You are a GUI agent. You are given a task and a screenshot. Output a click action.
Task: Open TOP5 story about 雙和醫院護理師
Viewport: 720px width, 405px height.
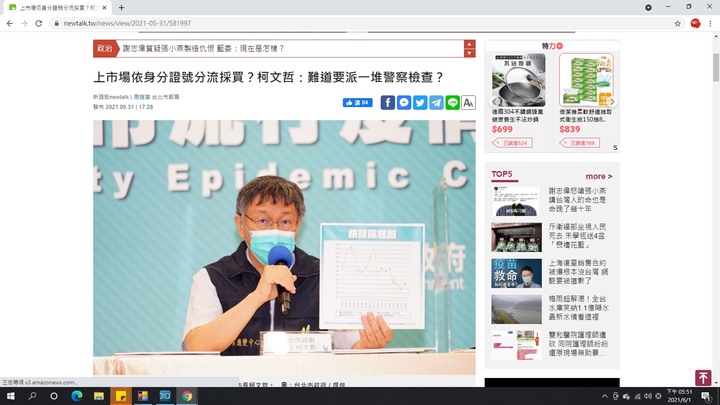click(x=578, y=344)
